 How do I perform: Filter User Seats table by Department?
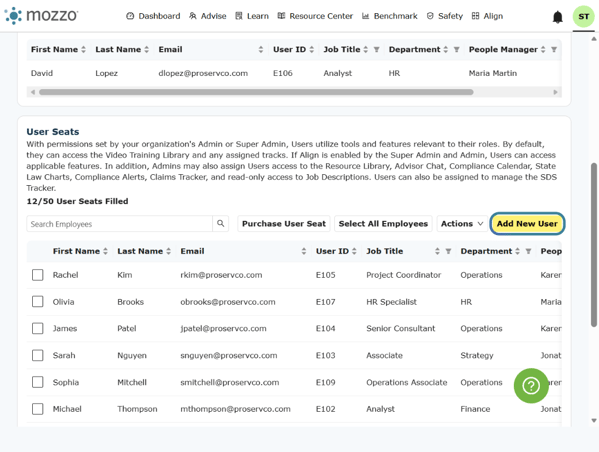[x=528, y=251]
